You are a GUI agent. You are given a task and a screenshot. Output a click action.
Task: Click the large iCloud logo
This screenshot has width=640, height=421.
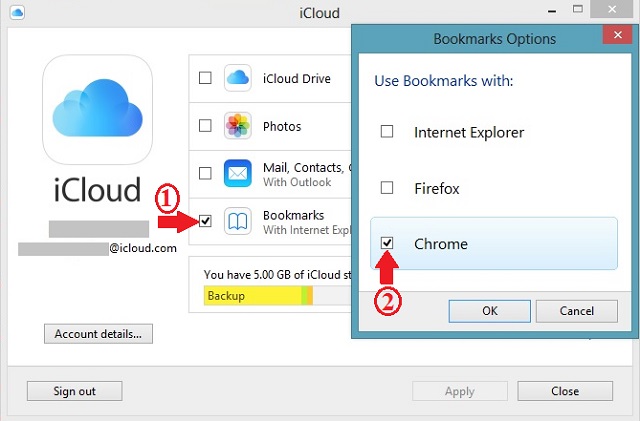(x=98, y=111)
